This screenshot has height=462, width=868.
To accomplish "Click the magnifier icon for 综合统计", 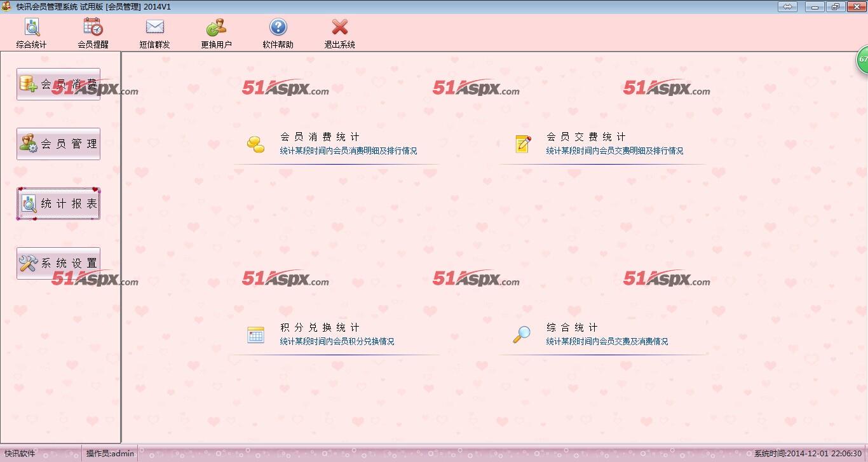I will tap(522, 335).
